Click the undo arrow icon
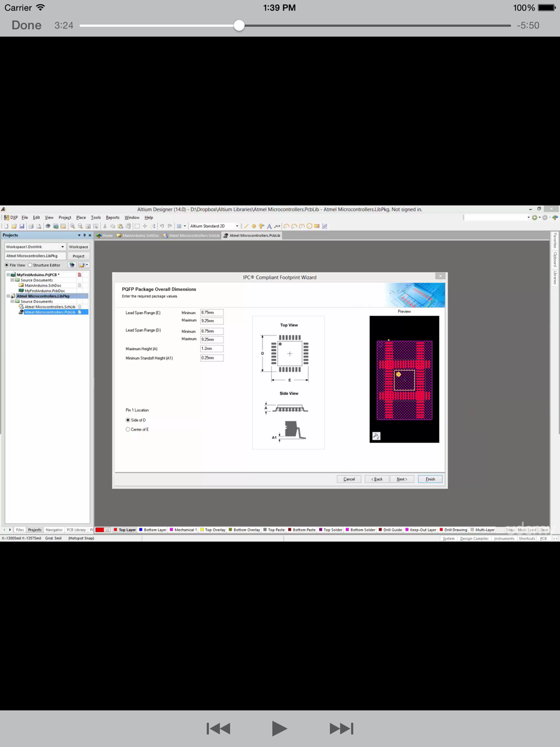This screenshot has width=560, height=747. pos(162,226)
